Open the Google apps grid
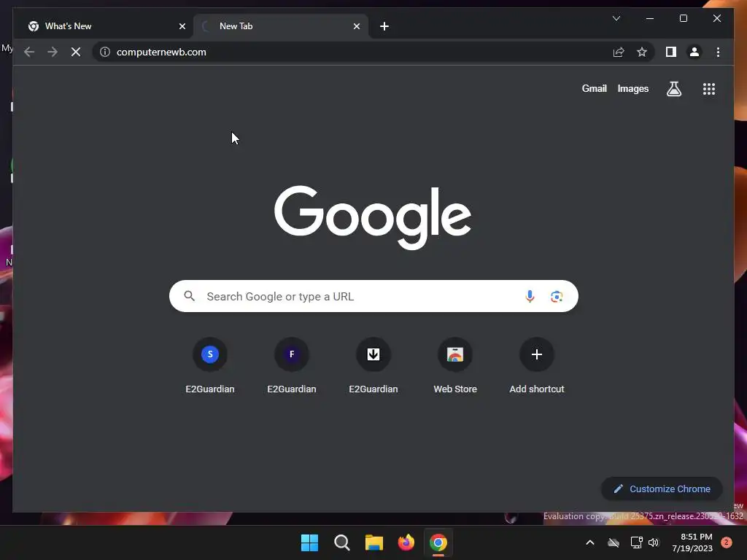 click(709, 88)
